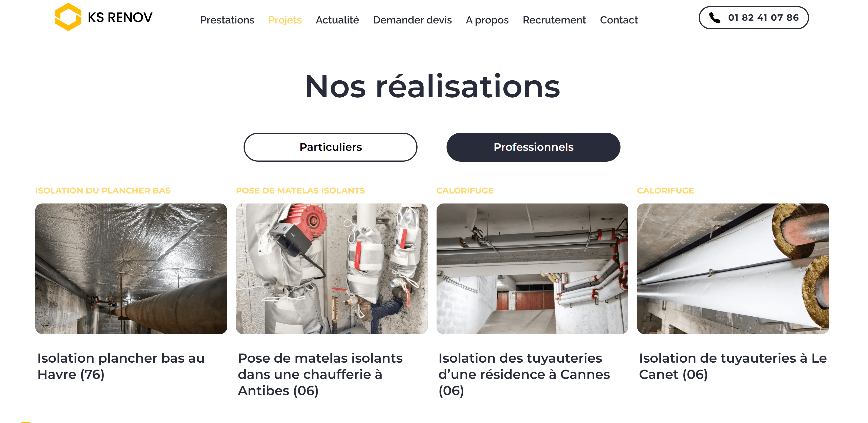Open the Le Havre floor insulation photo

pos(131,269)
